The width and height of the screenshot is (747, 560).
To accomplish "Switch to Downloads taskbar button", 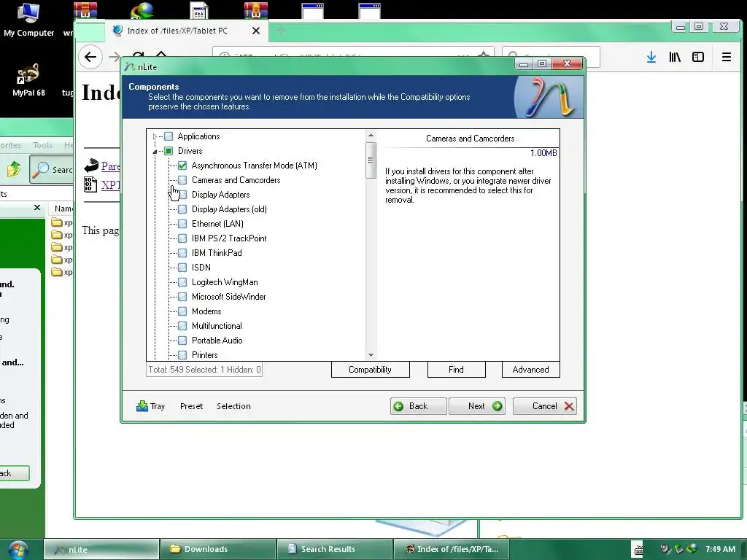I will pyautogui.click(x=218, y=550).
